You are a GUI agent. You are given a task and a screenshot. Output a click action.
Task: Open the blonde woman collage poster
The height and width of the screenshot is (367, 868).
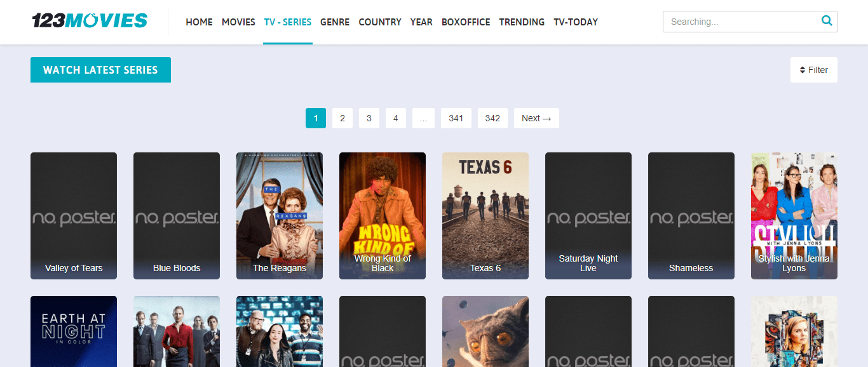click(x=794, y=331)
